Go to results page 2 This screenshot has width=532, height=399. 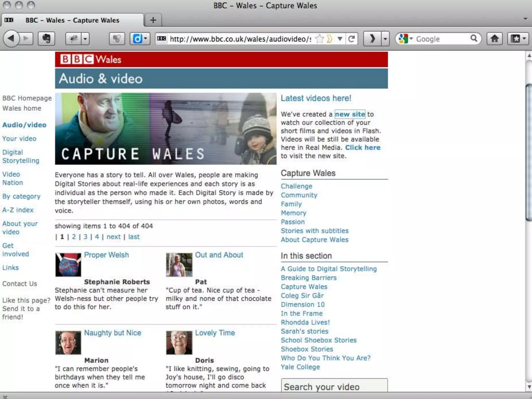pyautogui.click(x=74, y=237)
